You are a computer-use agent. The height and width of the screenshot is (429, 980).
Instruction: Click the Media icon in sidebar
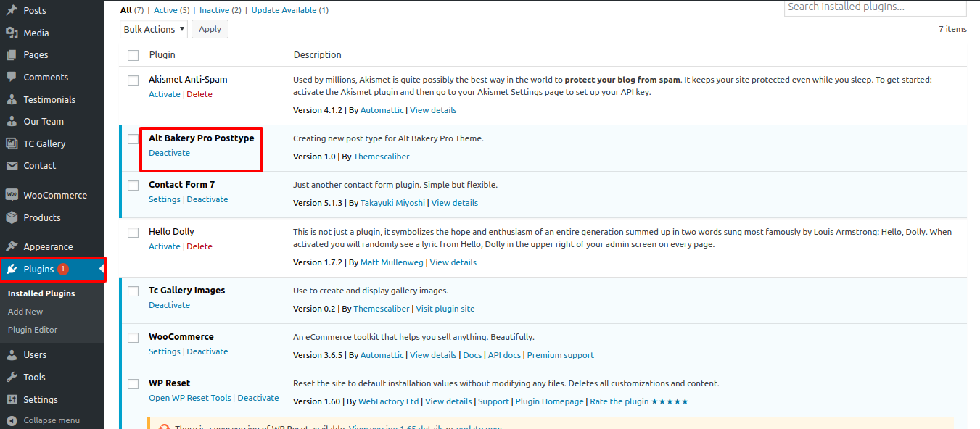pyautogui.click(x=12, y=33)
